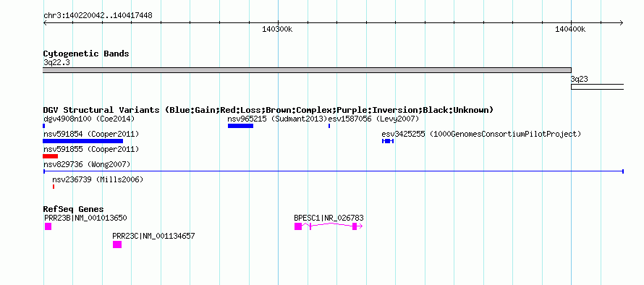The width and height of the screenshot is (644, 285).
Task: Click the gray 3q22.3 cytogenetic band
Action: tap(308, 70)
